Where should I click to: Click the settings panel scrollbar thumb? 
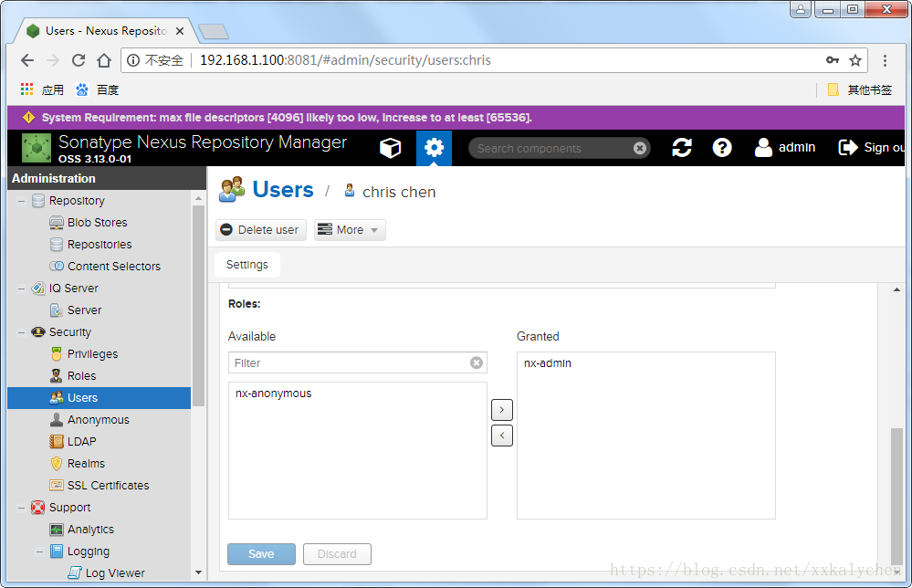tap(896, 496)
